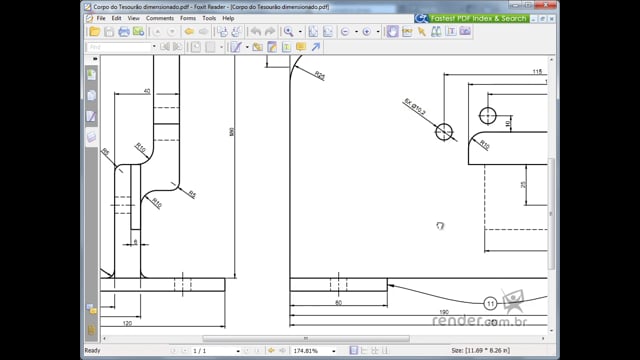Click find next icon beside the Find box
The height and width of the screenshot is (360, 640).
pyautogui.click(x=177, y=47)
